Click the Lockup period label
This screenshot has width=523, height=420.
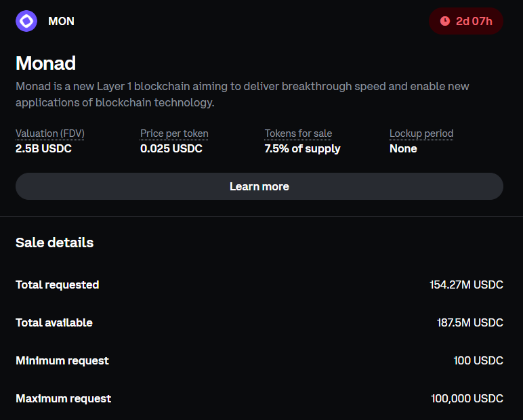(421, 133)
